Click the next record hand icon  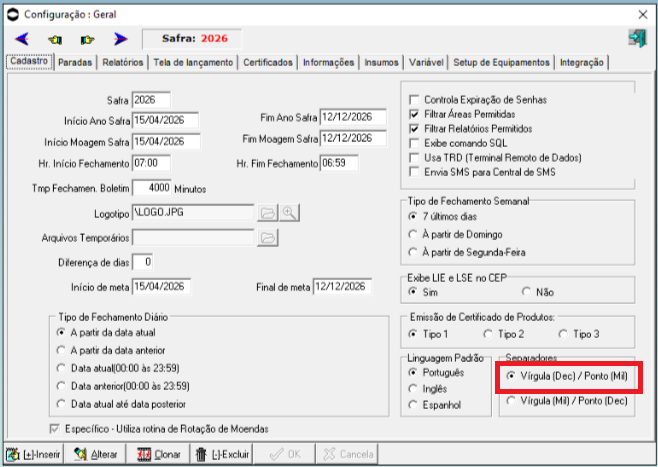click(87, 40)
